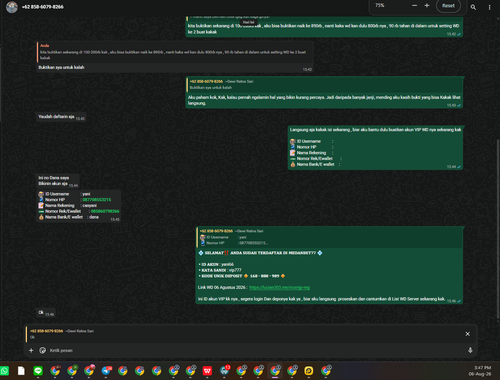Image resolution: width=500 pixels, height=380 pixels.
Task: Click the "75%" zoom percentage label
Action: pos(380,6)
